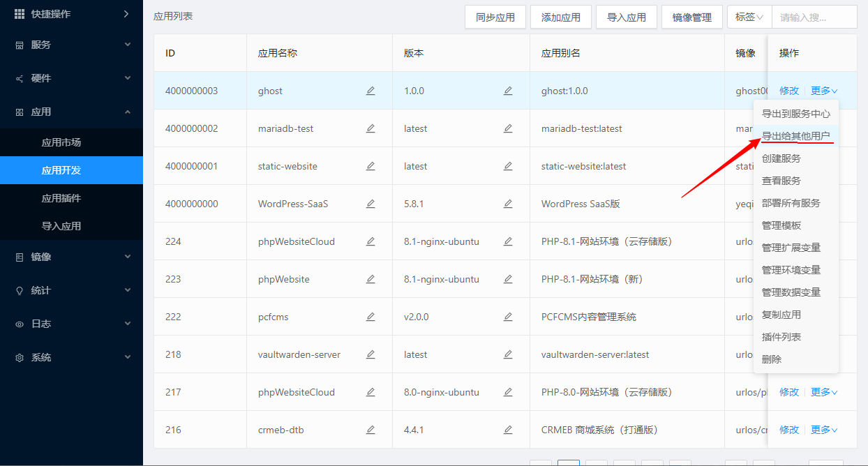Click edit pencil beside vaultwarden-server name

[371, 354]
